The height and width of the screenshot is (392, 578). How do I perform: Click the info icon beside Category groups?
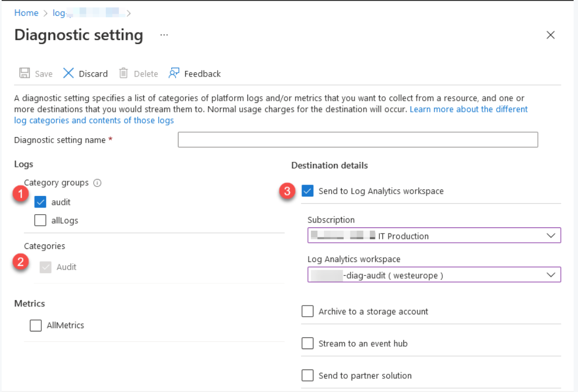tap(98, 183)
